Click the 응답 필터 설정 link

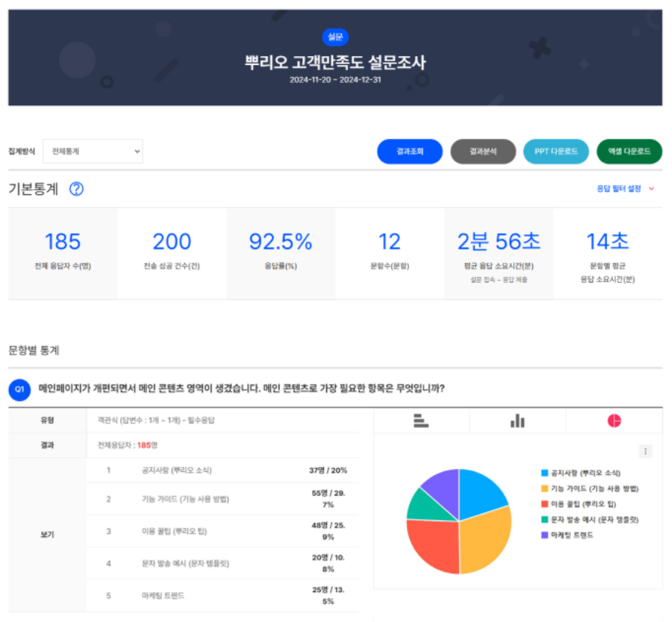click(619, 189)
